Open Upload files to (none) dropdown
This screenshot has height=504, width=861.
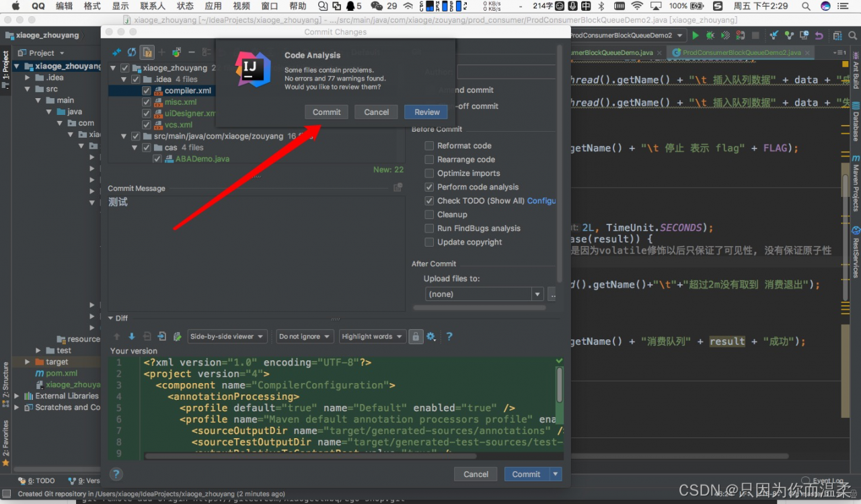point(484,294)
